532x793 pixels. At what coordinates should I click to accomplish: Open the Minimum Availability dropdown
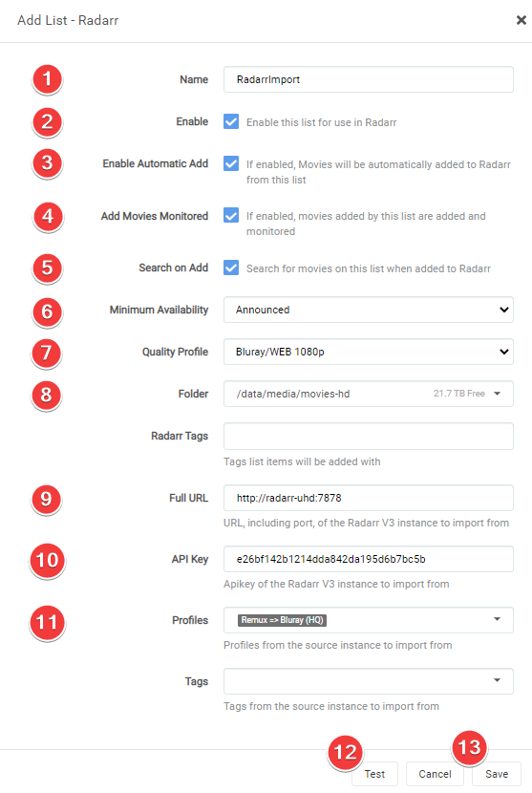pyautogui.click(x=368, y=310)
